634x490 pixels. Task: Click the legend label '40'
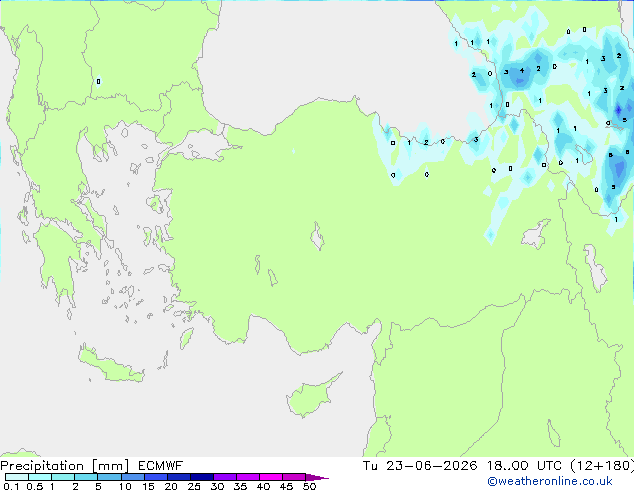[263, 486]
